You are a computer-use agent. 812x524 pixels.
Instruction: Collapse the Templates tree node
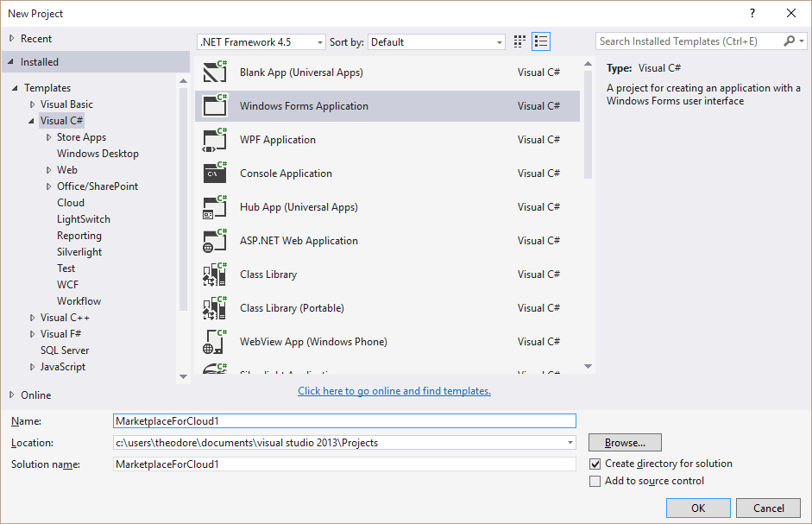(x=15, y=88)
